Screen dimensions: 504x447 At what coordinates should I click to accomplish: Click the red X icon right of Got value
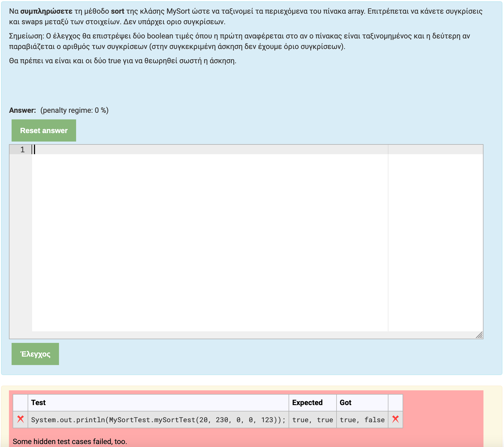[395, 419]
